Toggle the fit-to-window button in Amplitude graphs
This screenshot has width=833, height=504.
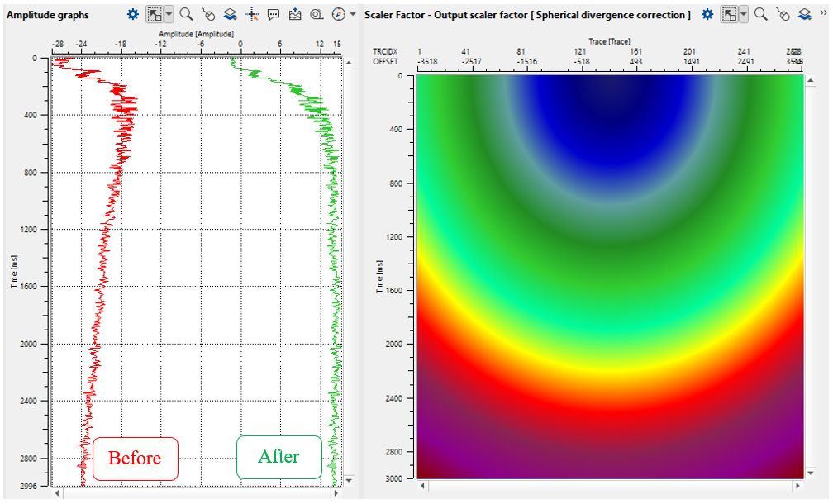coord(155,14)
